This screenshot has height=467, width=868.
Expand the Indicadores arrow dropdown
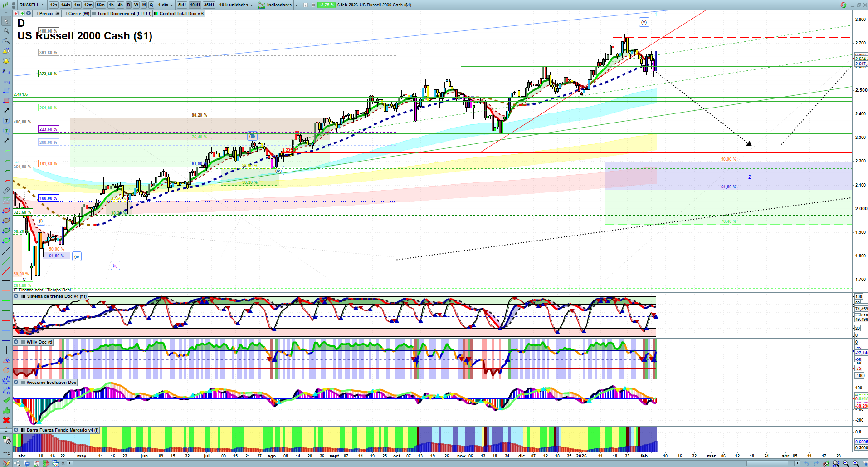pyautogui.click(x=297, y=5)
